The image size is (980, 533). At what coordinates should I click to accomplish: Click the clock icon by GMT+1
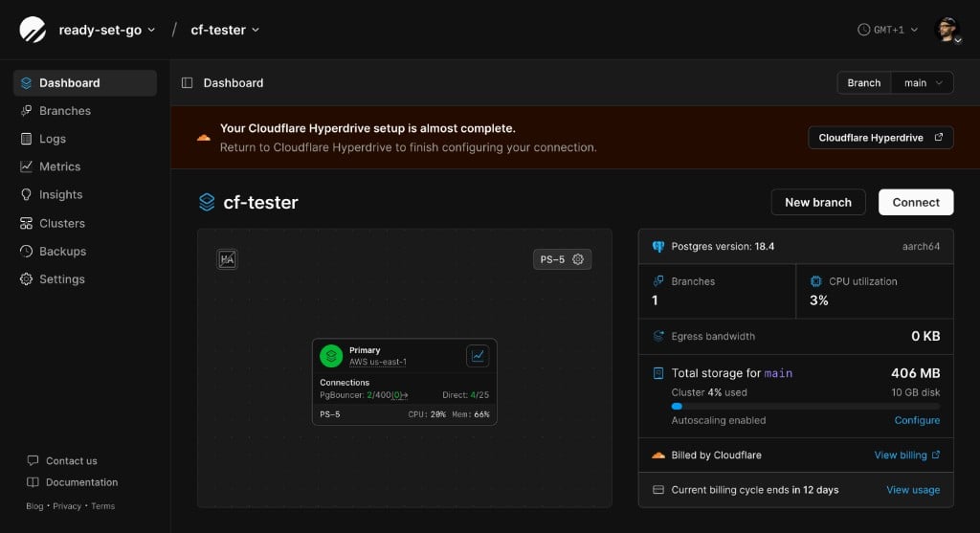click(863, 30)
